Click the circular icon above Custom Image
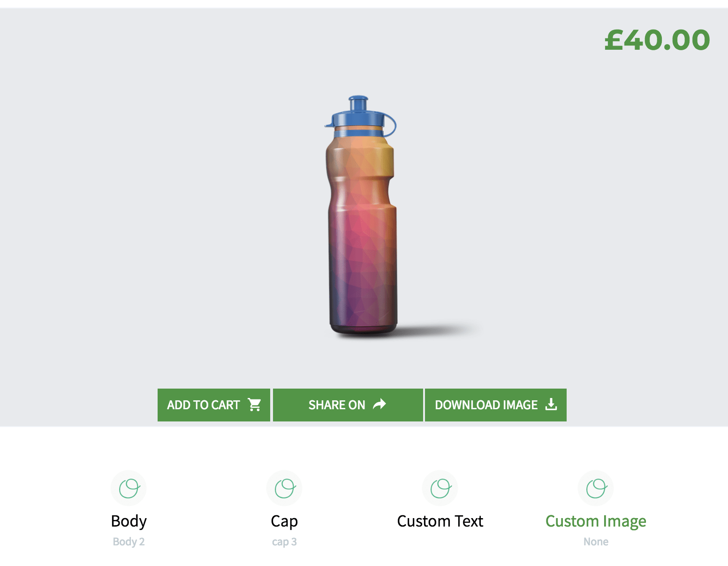728x566 pixels. (x=596, y=488)
